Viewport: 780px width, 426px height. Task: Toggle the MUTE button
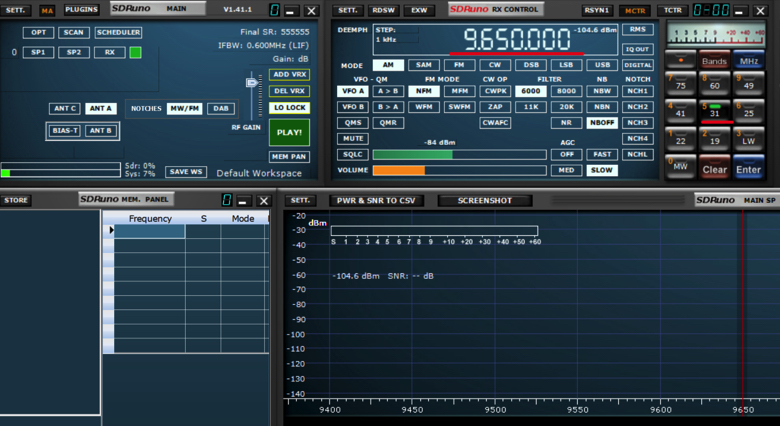tap(353, 138)
